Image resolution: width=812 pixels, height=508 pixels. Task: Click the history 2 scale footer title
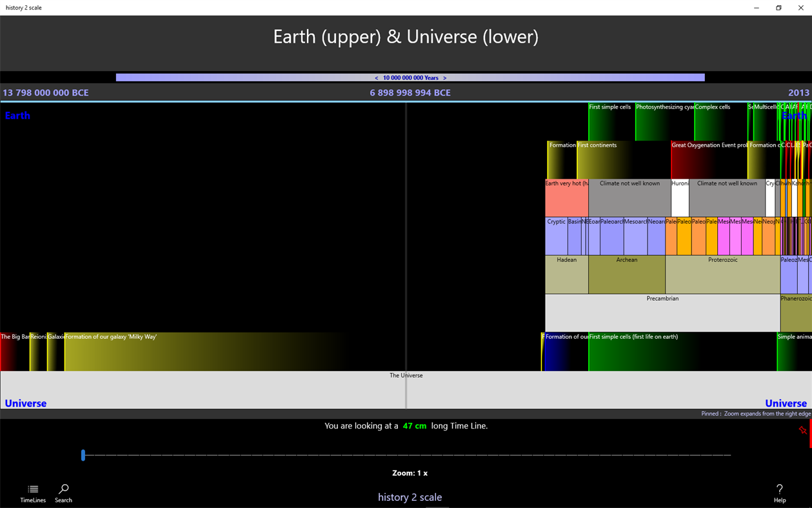tap(410, 497)
